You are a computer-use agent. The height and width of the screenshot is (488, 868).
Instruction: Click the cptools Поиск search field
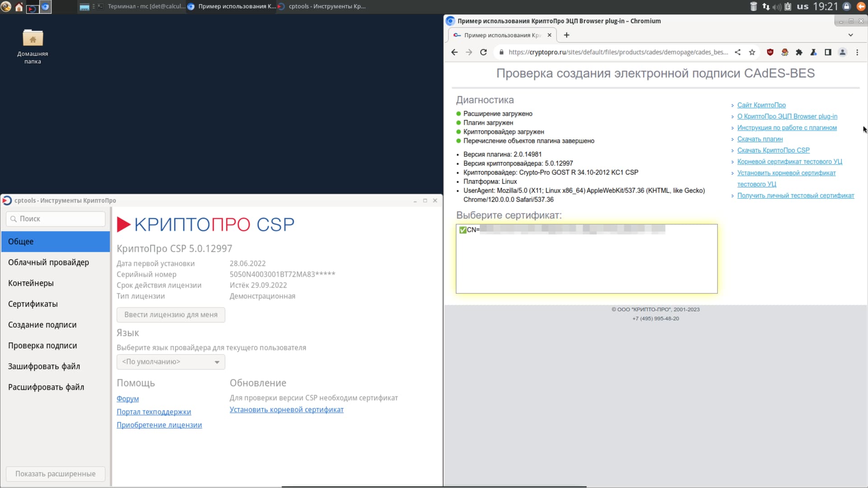[x=56, y=219]
